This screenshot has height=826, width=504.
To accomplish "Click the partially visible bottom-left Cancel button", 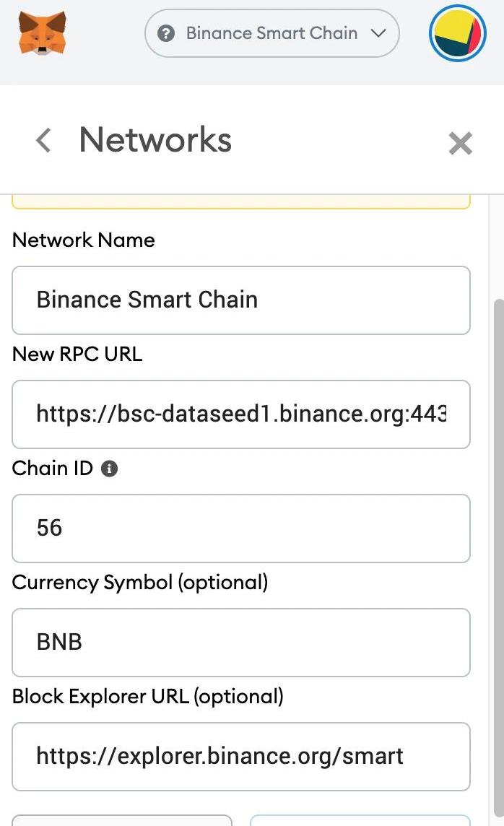I will [x=122, y=820].
